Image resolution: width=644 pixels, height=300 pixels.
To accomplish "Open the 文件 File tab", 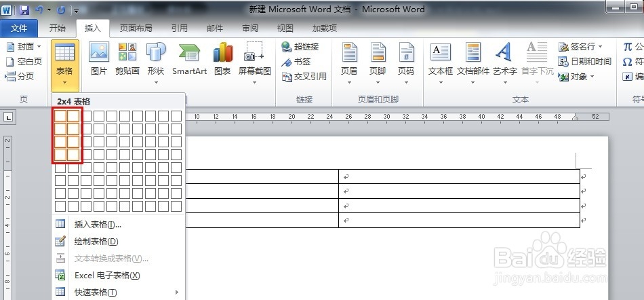I will pyautogui.click(x=19, y=29).
